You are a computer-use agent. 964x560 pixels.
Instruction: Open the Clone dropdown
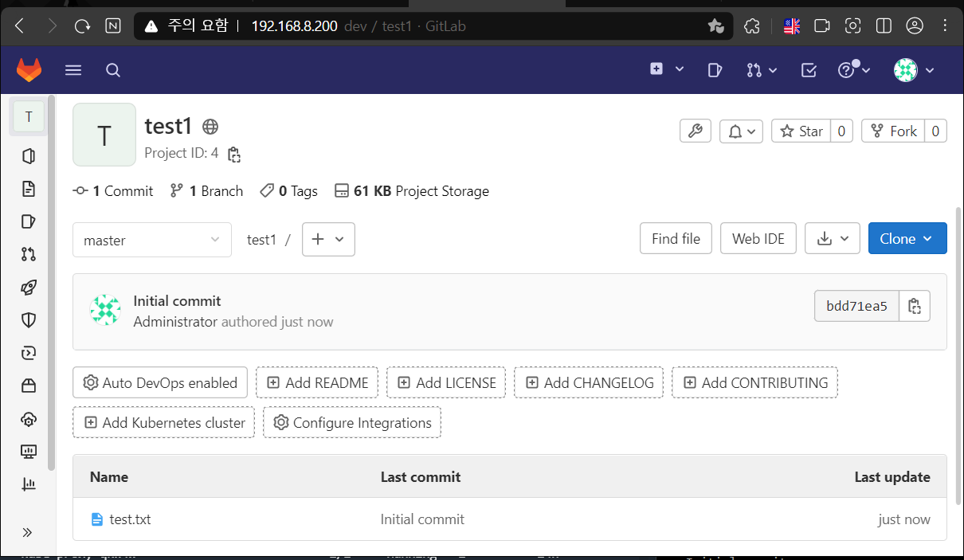(x=907, y=238)
